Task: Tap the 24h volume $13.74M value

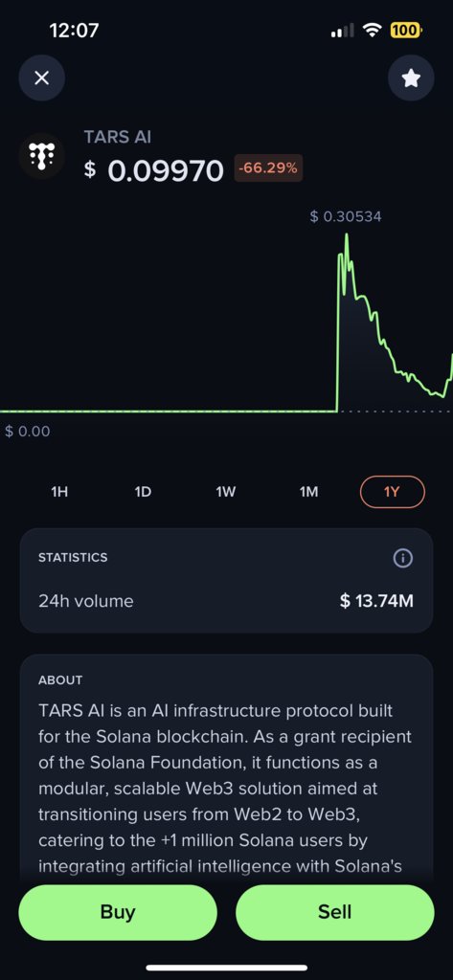Action: 376,601
